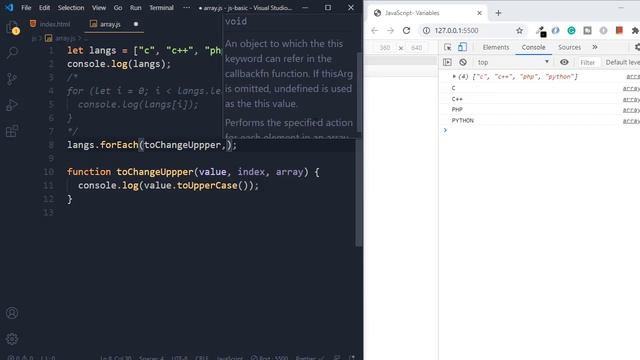The width and height of the screenshot is (640, 360).
Task: Open the Go menu
Action: [x=118, y=8]
